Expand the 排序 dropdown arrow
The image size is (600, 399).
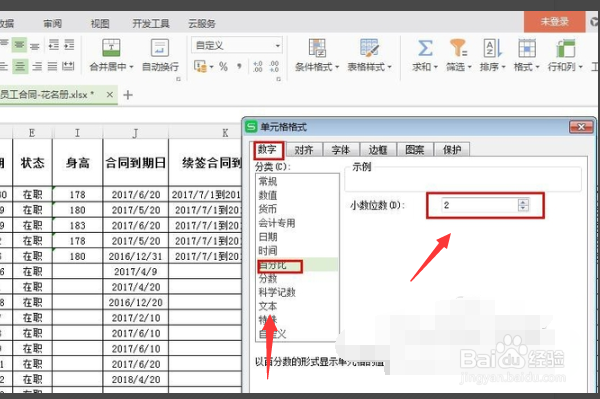point(503,67)
